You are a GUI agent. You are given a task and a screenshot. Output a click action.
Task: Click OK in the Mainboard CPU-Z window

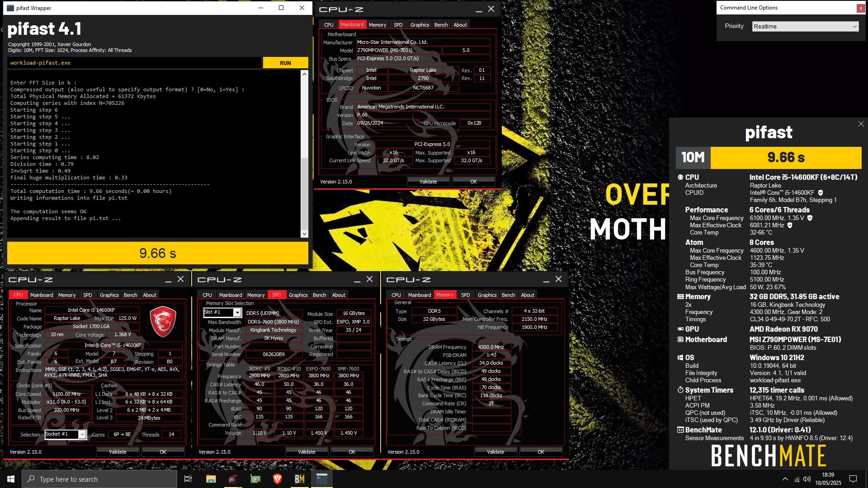click(473, 182)
